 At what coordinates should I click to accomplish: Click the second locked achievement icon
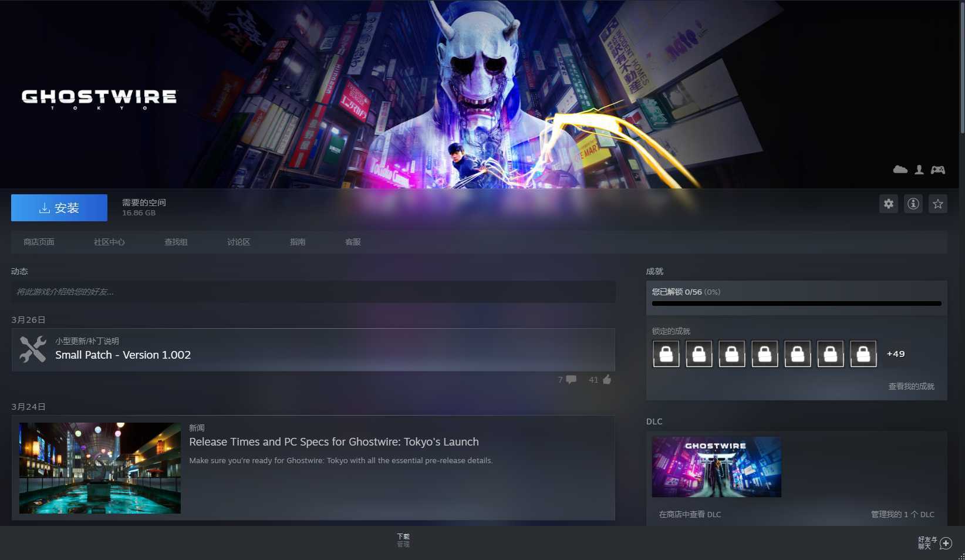click(699, 354)
